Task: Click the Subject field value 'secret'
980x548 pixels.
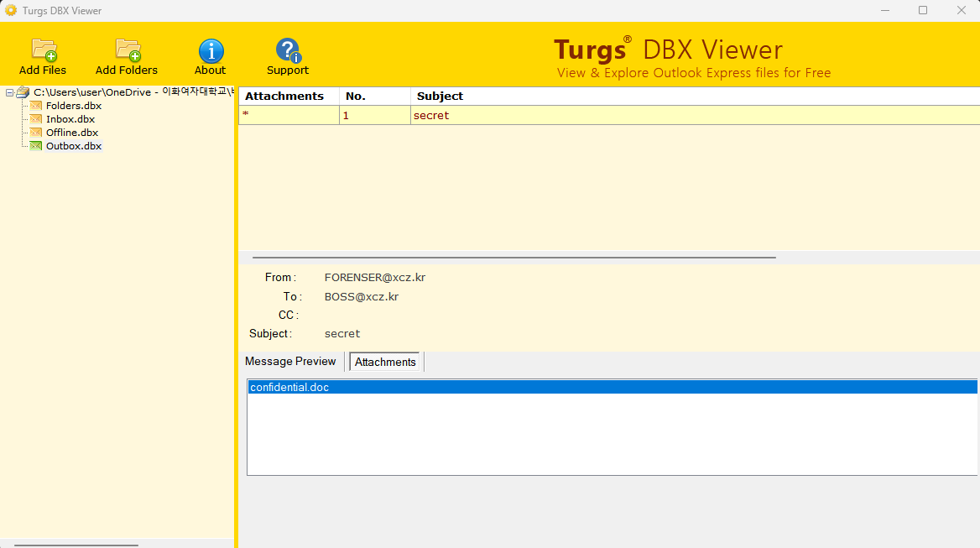Action: click(x=341, y=334)
